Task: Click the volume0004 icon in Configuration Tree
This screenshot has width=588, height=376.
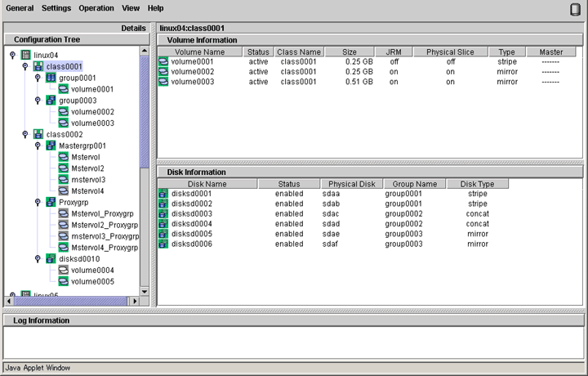Action: (x=63, y=270)
